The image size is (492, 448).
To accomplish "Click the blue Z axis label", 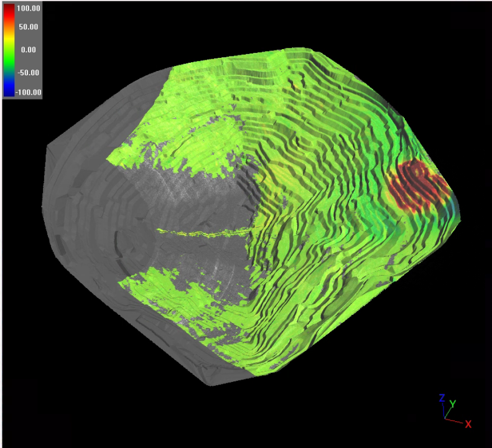I will click(442, 398).
